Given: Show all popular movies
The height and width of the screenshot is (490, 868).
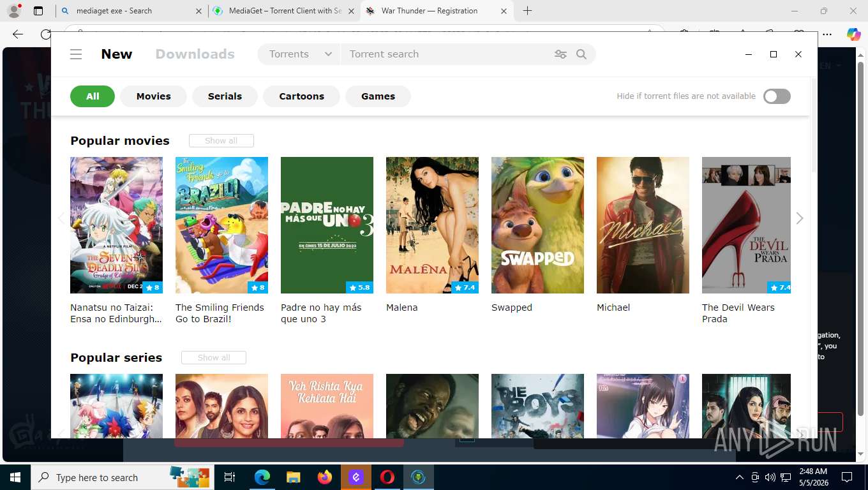Looking at the screenshot, I should (221, 140).
